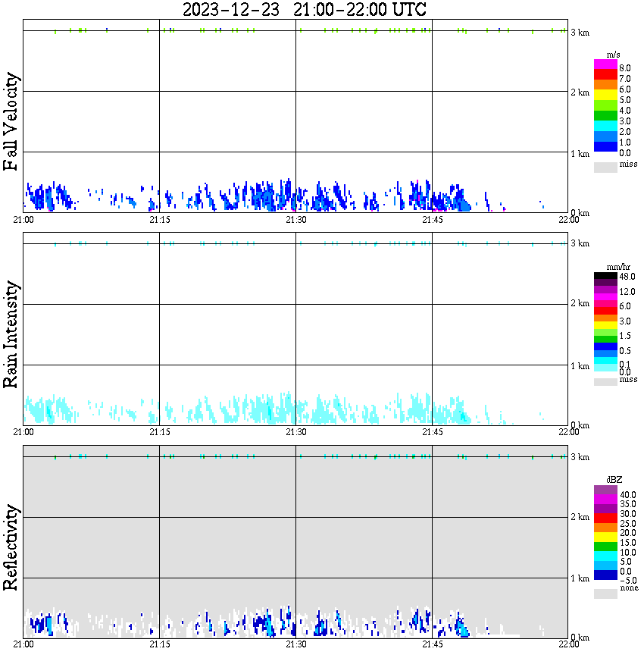Pick the cyan 2.0 m/s velocity swatch

pyautogui.click(x=605, y=126)
